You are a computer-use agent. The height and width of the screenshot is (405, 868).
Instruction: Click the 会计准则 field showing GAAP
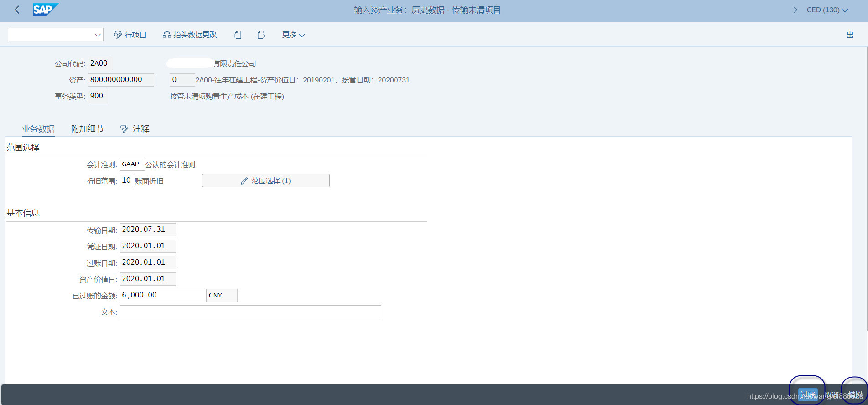point(132,164)
